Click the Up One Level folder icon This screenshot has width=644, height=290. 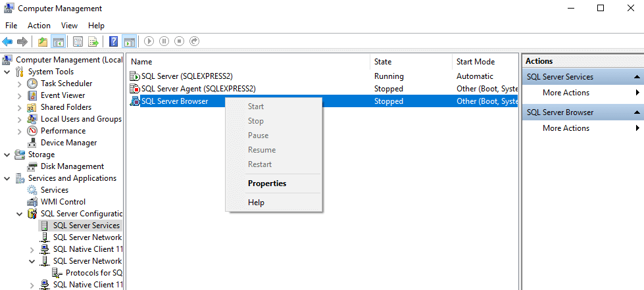pyautogui.click(x=43, y=41)
